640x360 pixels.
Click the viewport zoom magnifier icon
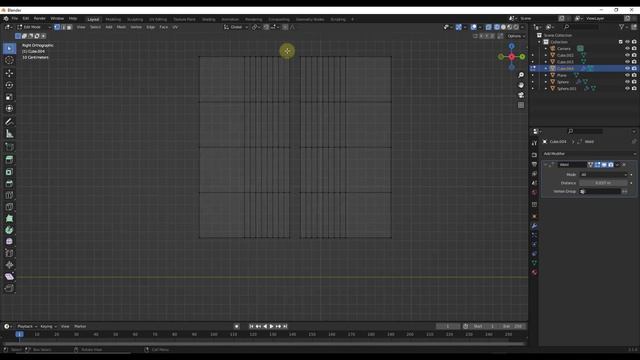click(521, 75)
